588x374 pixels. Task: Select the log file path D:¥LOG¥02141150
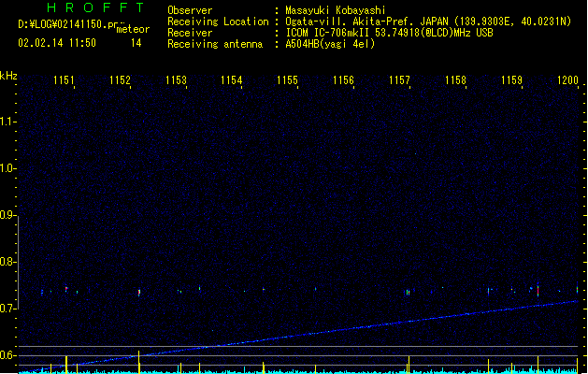(x=70, y=24)
